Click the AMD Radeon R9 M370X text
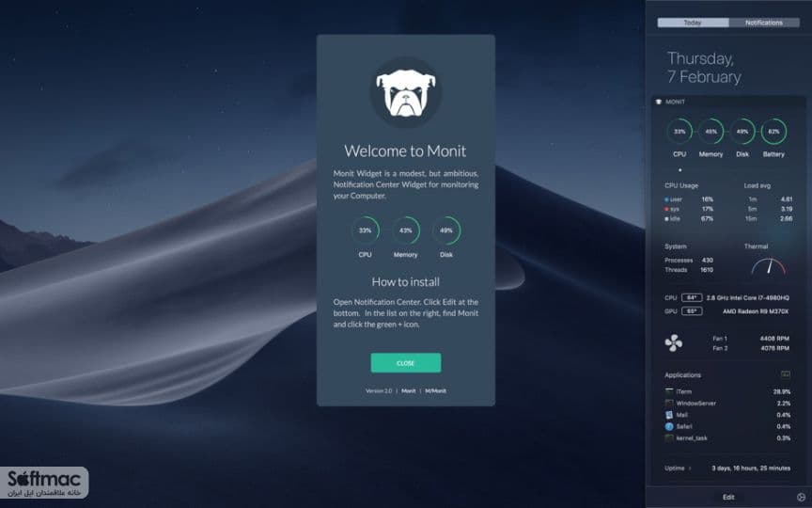This screenshot has height=508, width=812. (756, 311)
